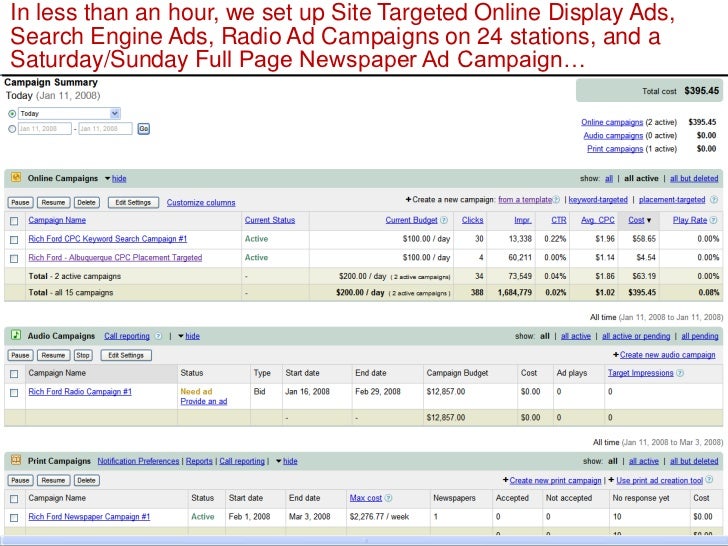Filter audio campaigns to 'all pending'
This screenshot has width=728, height=546.
point(700,336)
